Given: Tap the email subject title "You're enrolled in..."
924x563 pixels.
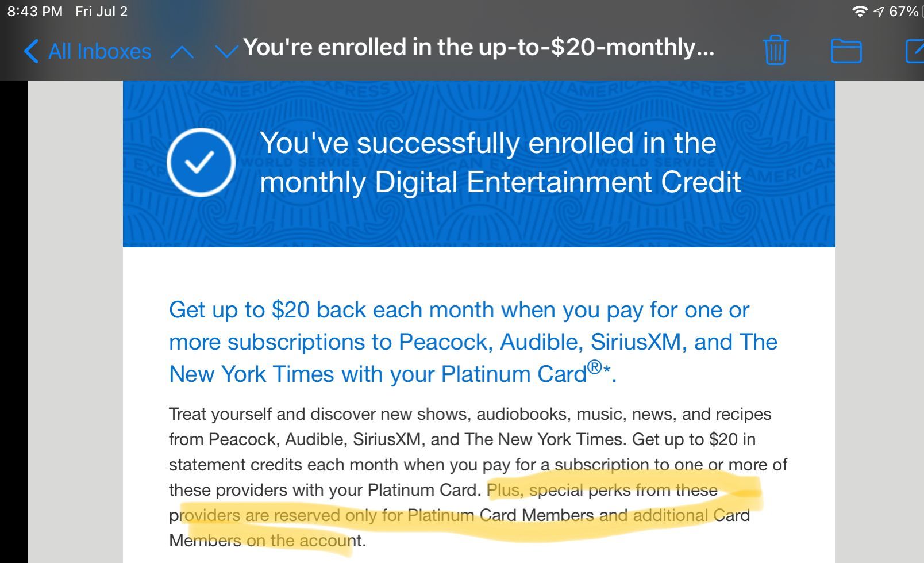Looking at the screenshot, I should (x=479, y=47).
